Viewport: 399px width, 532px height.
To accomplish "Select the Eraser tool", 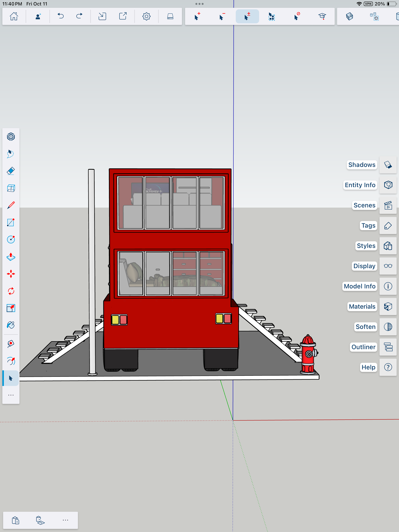I will (x=11, y=171).
